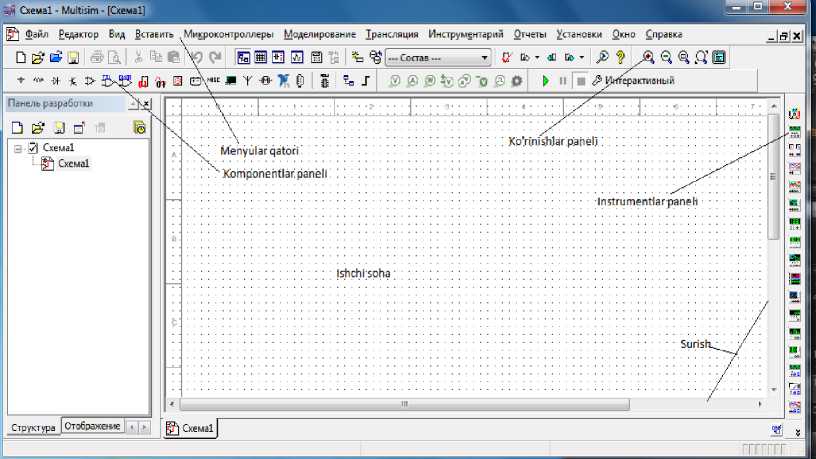816x459 pixels.
Task: Place a Bus with the bus icon
Action: pyautogui.click(x=366, y=81)
